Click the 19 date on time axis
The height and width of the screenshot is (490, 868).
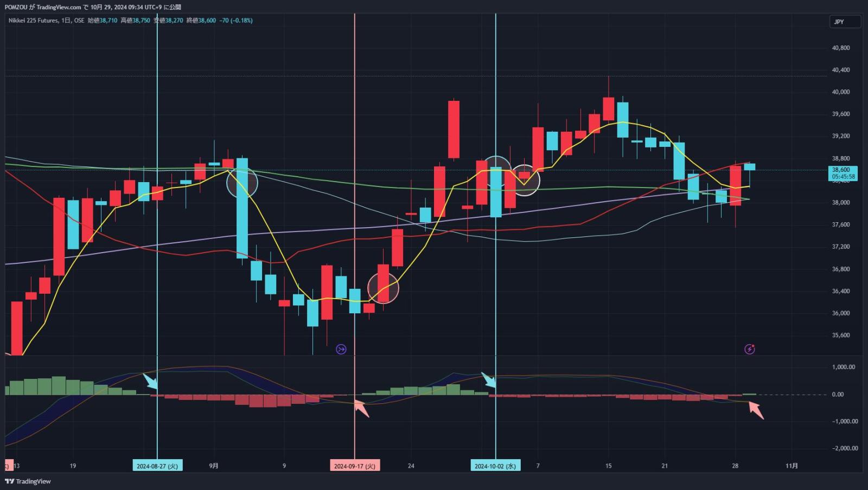pos(73,466)
